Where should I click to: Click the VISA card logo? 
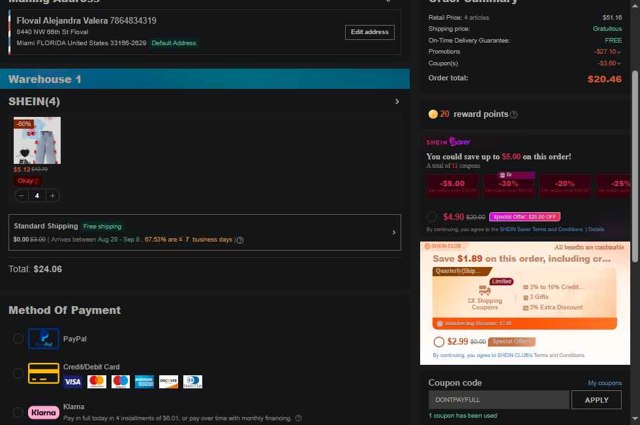(x=73, y=382)
